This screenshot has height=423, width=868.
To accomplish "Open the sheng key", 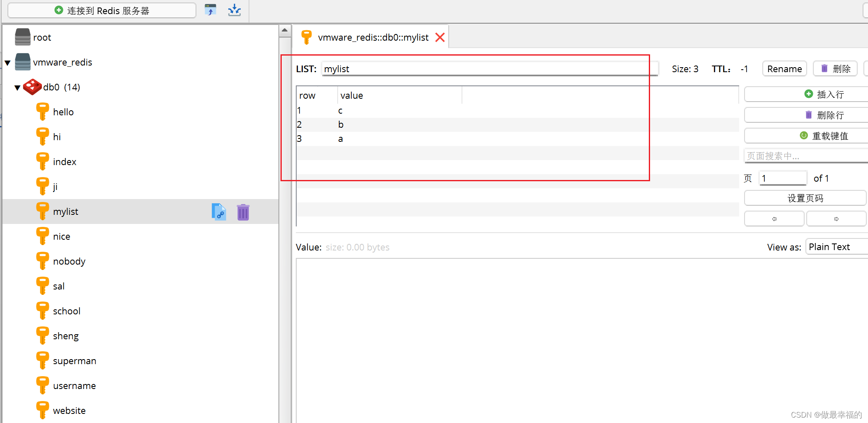I will tap(66, 336).
